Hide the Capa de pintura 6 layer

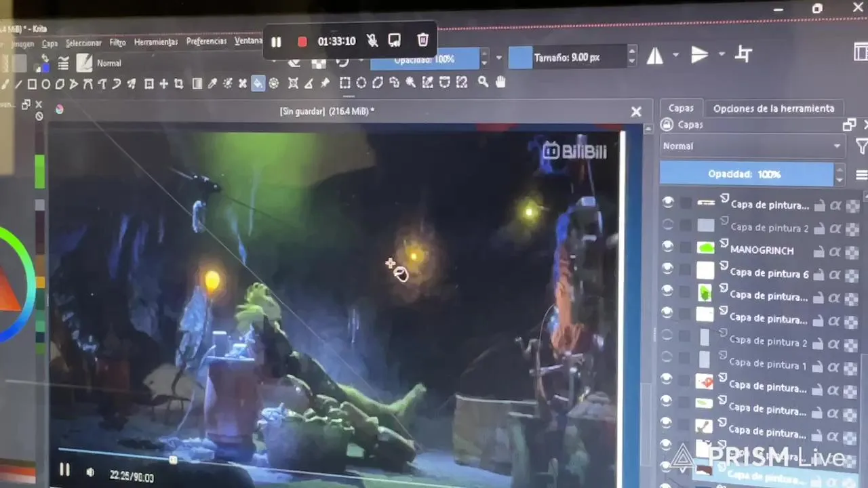[668, 269]
